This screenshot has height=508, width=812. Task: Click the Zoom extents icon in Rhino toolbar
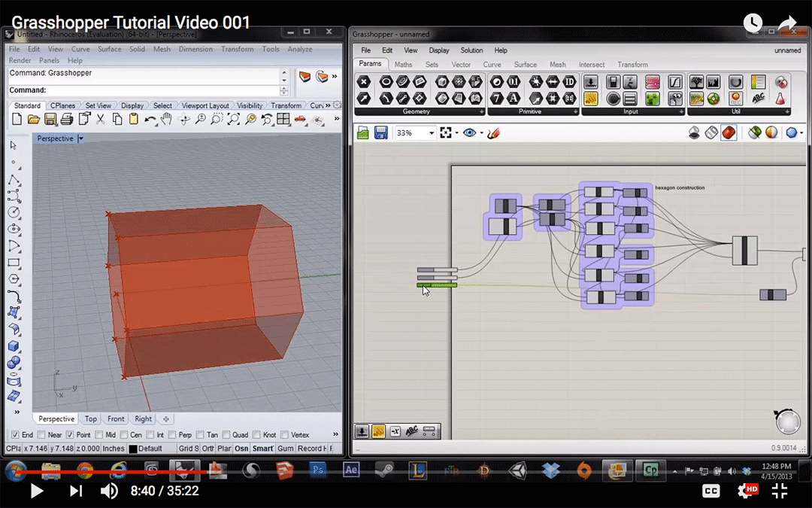pyautogui.click(x=234, y=120)
